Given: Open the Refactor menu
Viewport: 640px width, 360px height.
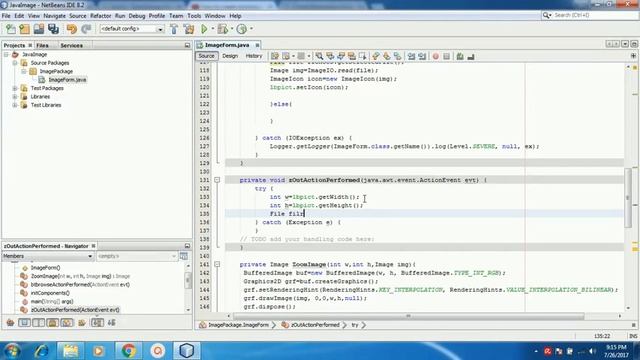Looking at the screenshot, I should [100, 16].
